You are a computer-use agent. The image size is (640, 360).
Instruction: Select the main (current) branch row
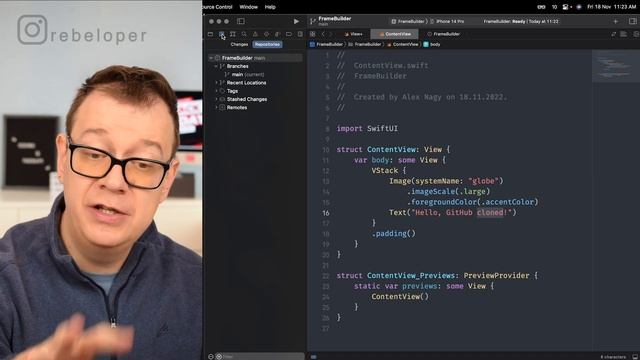(255, 75)
